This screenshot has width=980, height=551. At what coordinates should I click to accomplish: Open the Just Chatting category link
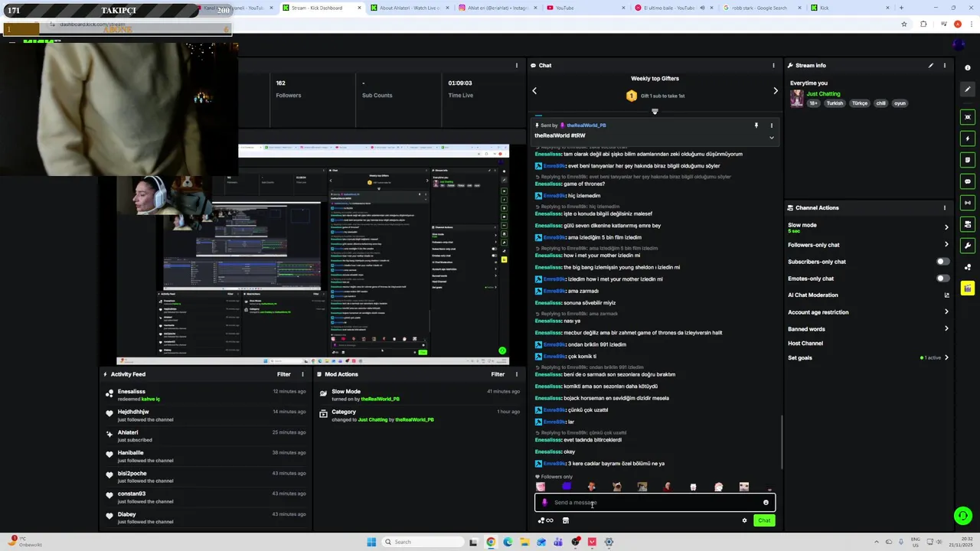[x=823, y=94]
